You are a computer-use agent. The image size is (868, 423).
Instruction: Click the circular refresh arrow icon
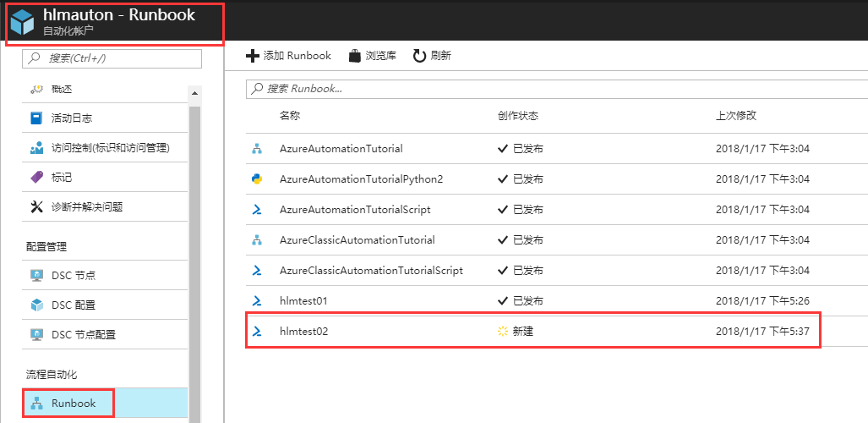(x=419, y=56)
